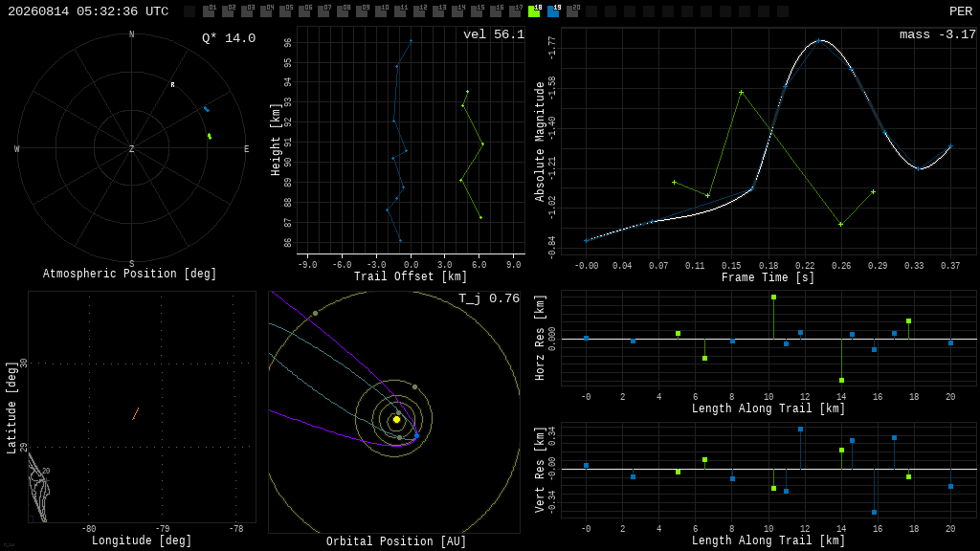Select the blue station 19 box
Viewport: 980px width, 551px height.
(x=554, y=11)
